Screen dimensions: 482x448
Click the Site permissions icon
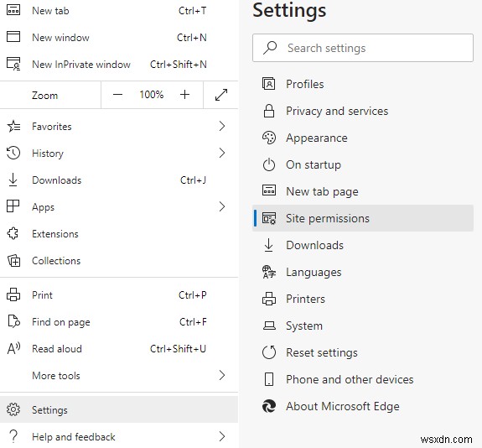(x=269, y=218)
